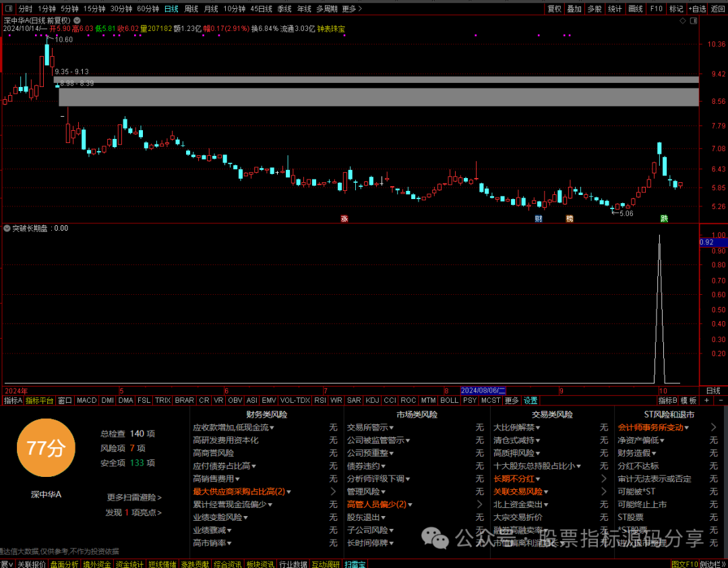Click the 叠加 overlay tool
728x568 pixels.
click(x=574, y=9)
